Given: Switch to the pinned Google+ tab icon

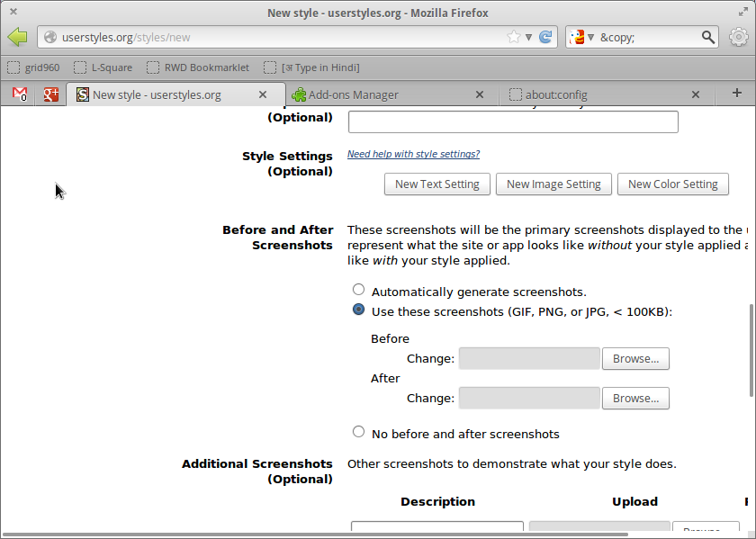Looking at the screenshot, I should click(x=50, y=94).
